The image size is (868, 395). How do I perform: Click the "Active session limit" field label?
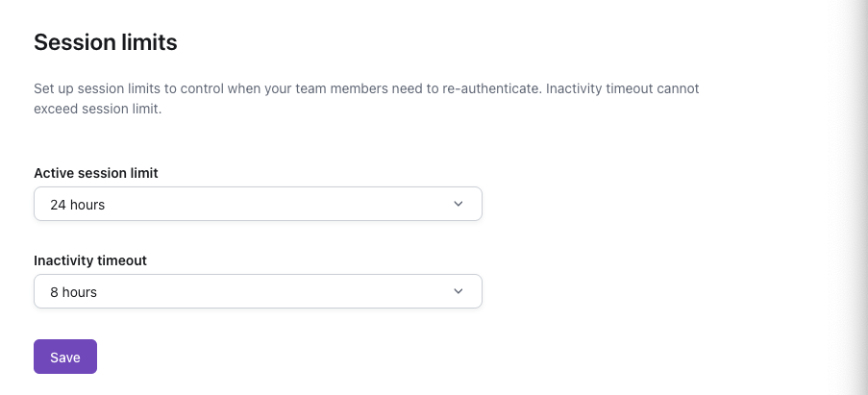click(96, 173)
